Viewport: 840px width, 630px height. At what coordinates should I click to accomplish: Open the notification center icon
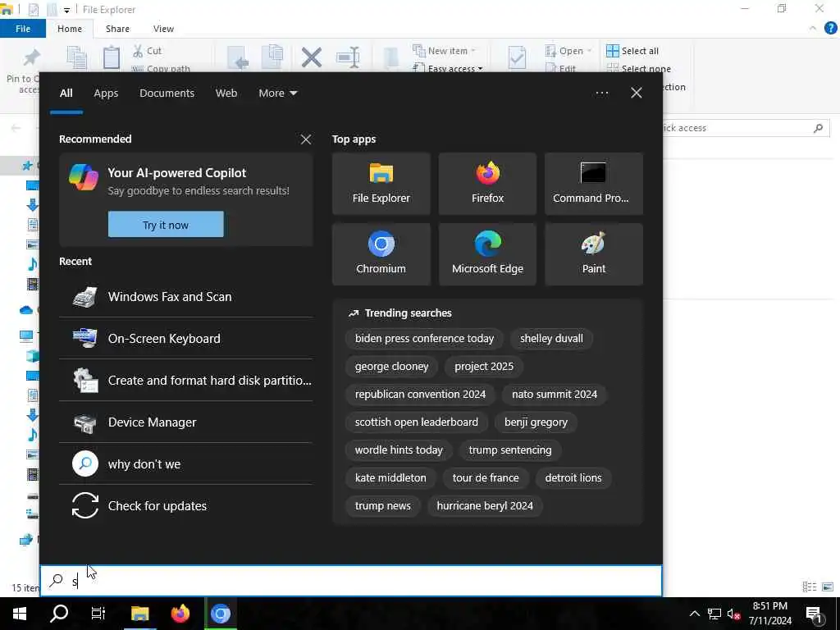(x=815, y=615)
